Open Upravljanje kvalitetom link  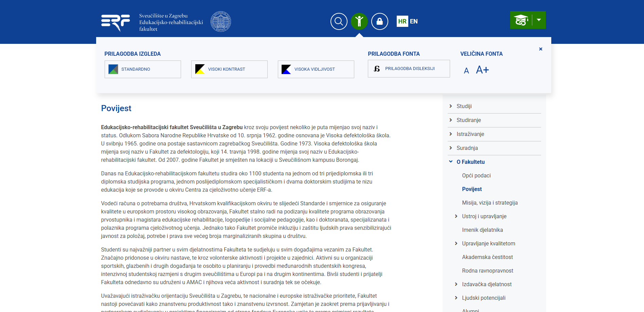(488, 243)
